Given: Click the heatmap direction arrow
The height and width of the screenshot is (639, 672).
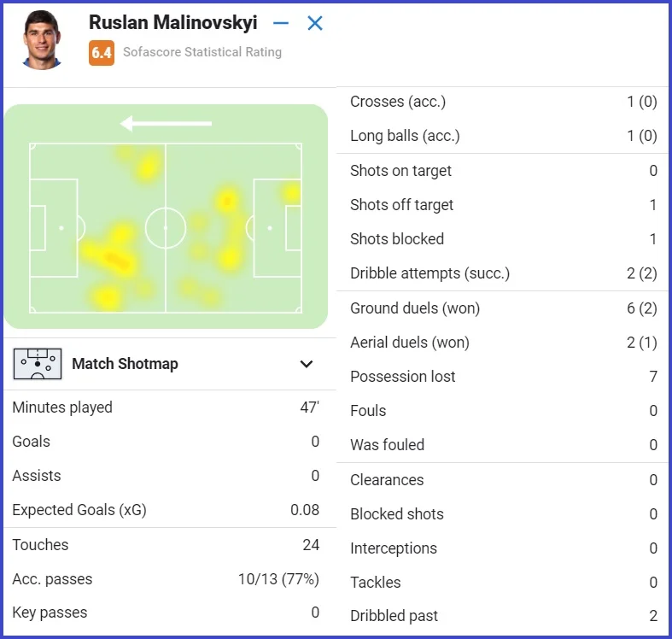Looking at the screenshot, I should pyautogui.click(x=166, y=124).
